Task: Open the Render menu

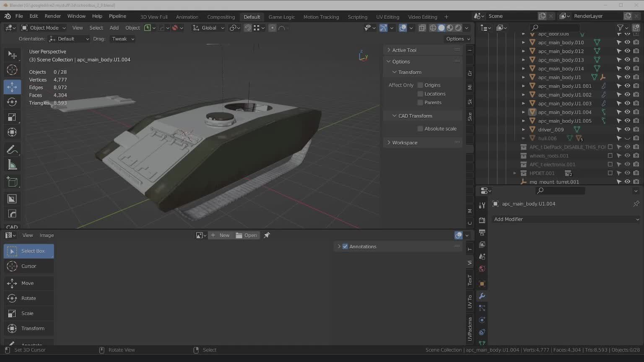Action: click(x=52, y=16)
